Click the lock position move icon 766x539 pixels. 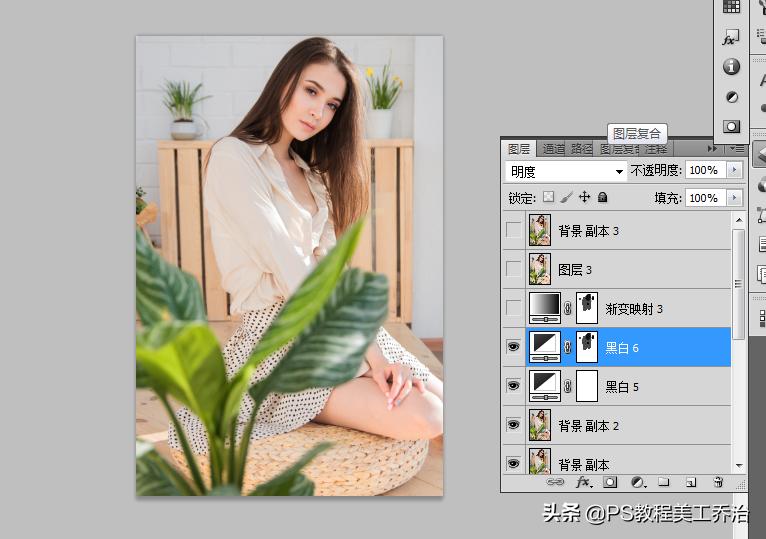(x=584, y=197)
